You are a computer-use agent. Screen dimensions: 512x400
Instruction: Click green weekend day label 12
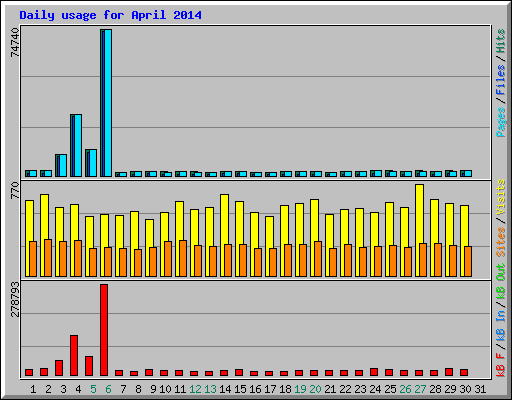[195, 389]
